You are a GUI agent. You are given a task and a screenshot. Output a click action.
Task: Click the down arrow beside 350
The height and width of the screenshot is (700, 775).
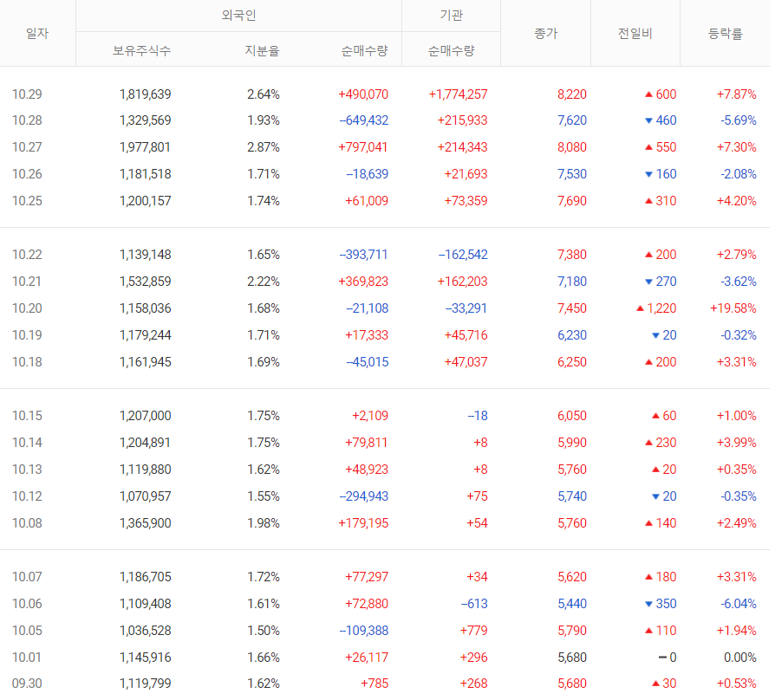pyautogui.click(x=649, y=604)
